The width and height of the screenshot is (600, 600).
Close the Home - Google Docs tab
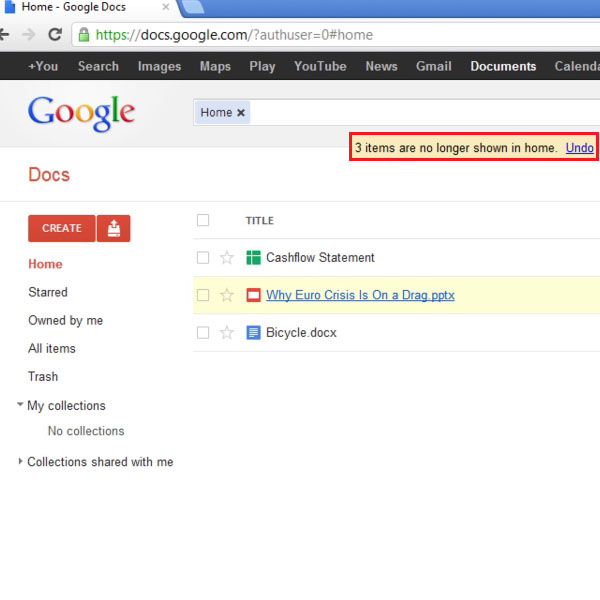tap(166, 7)
